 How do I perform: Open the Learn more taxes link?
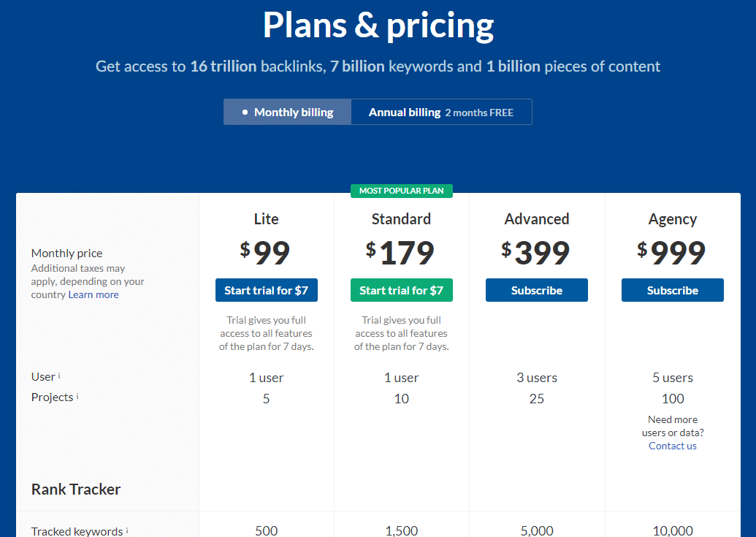pyautogui.click(x=93, y=295)
